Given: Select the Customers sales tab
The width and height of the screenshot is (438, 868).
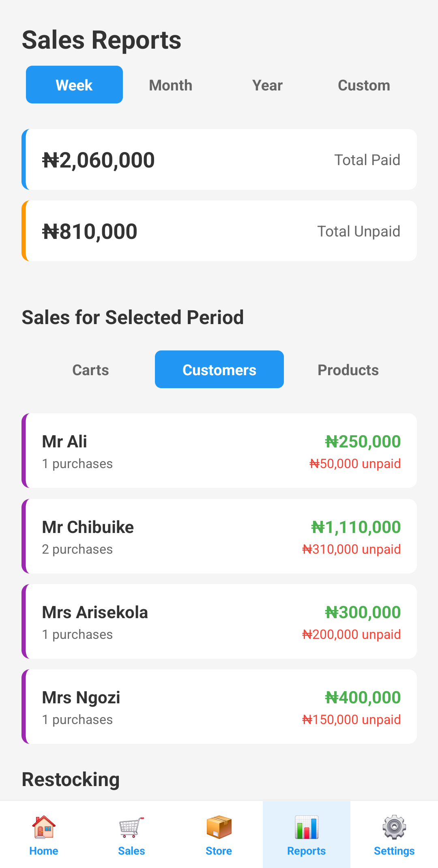Looking at the screenshot, I should 219,370.
